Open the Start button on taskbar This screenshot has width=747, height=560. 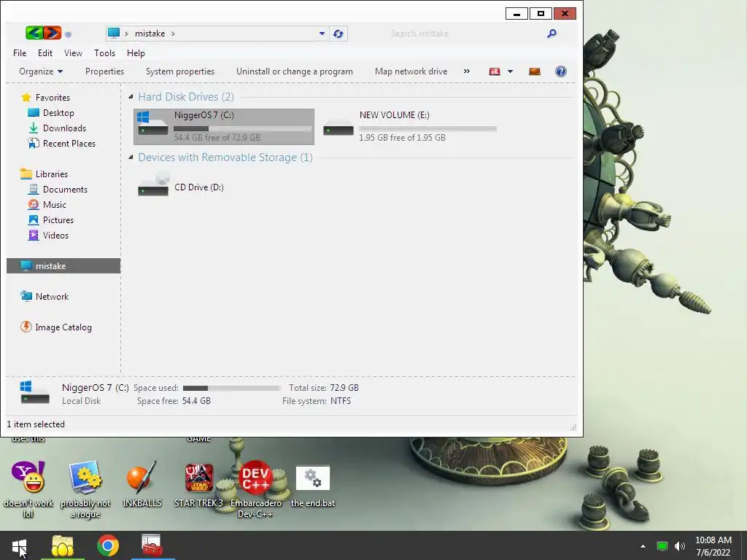19,546
